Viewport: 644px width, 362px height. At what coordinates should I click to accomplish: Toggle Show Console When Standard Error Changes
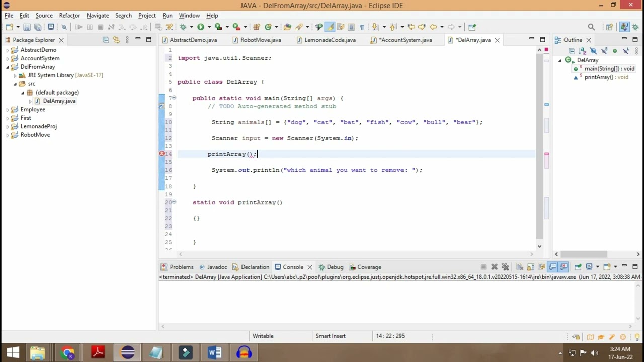click(x=563, y=267)
